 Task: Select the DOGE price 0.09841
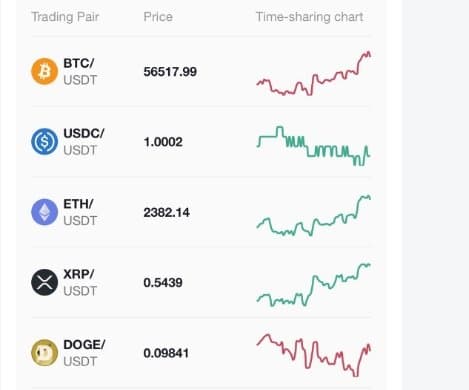click(166, 353)
